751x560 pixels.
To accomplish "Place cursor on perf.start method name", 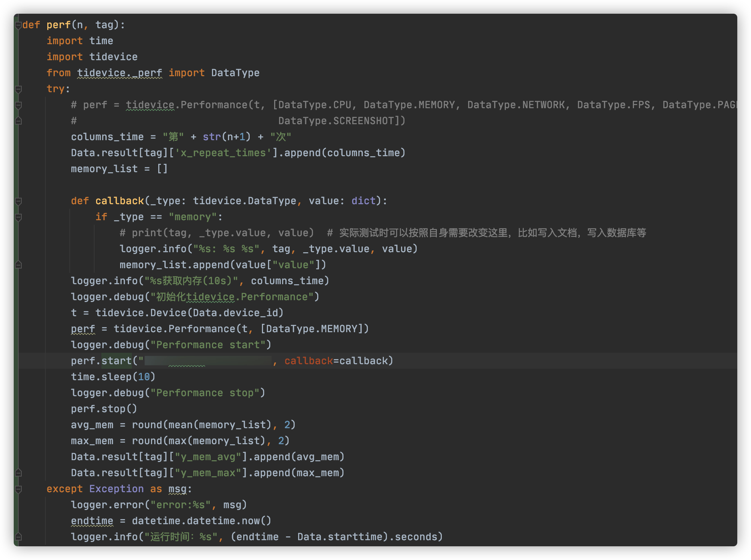I will [x=116, y=361].
